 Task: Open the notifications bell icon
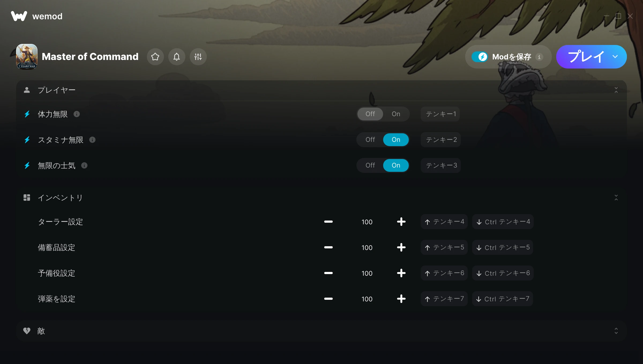coord(177,57)
